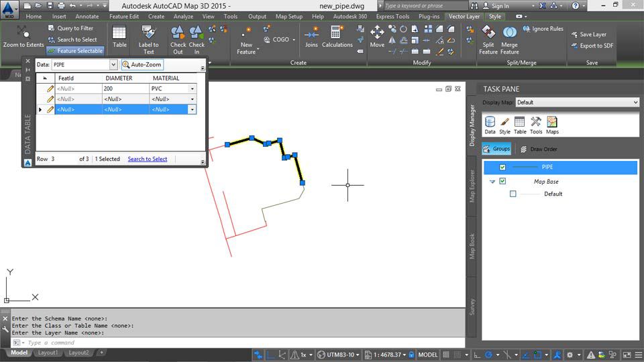
Task: Toggle the Groups view button
Action: [496, 149]
